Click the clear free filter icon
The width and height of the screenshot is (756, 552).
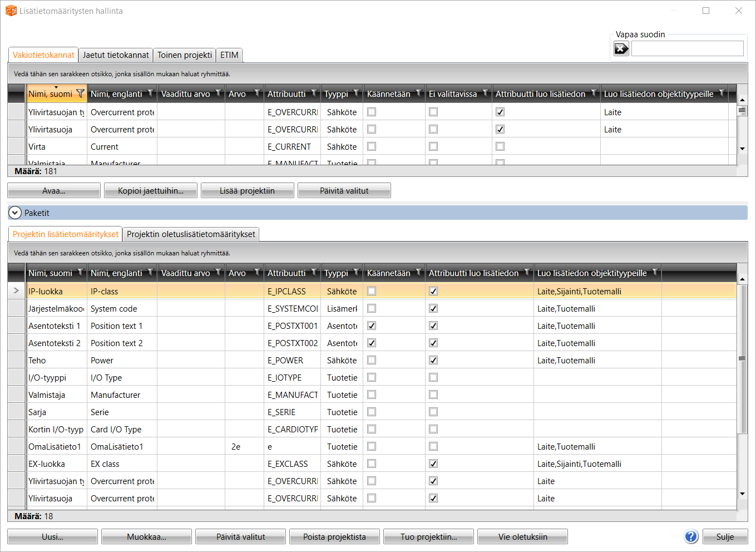[621, 49]
